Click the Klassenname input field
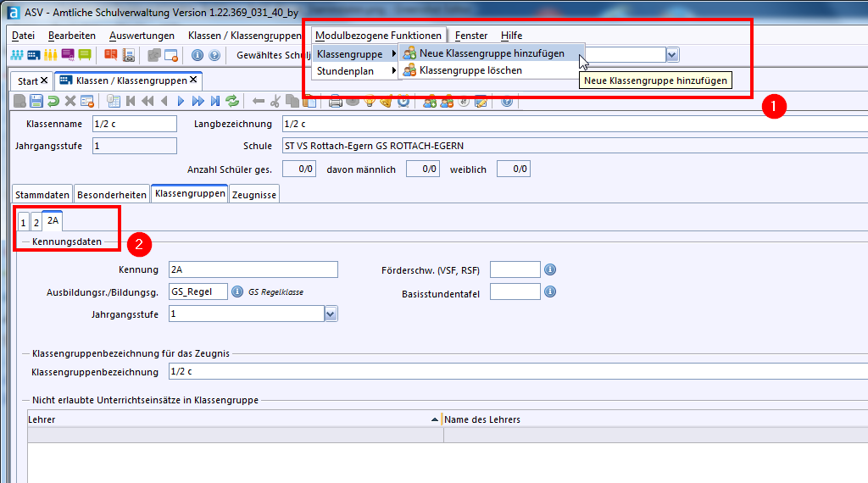This screenshot has width=868, height=483. (x=135, y=124)
